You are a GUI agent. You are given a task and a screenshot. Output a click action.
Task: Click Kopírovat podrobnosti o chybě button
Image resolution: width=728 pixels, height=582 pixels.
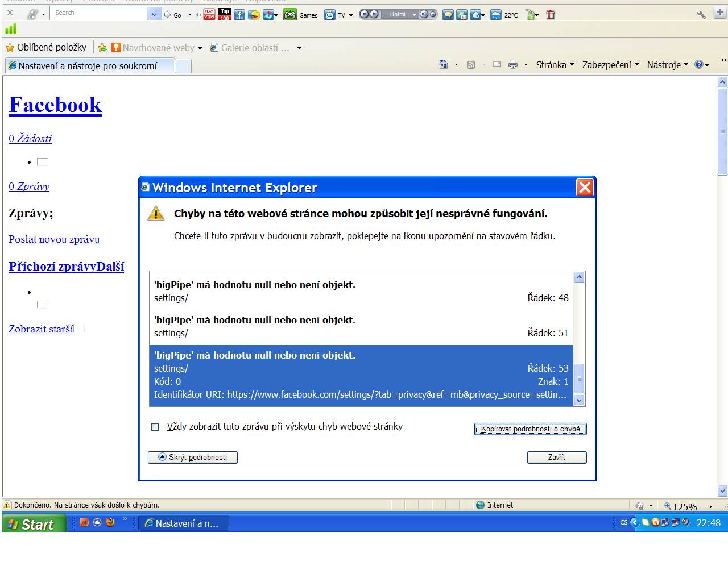(530, 429)
